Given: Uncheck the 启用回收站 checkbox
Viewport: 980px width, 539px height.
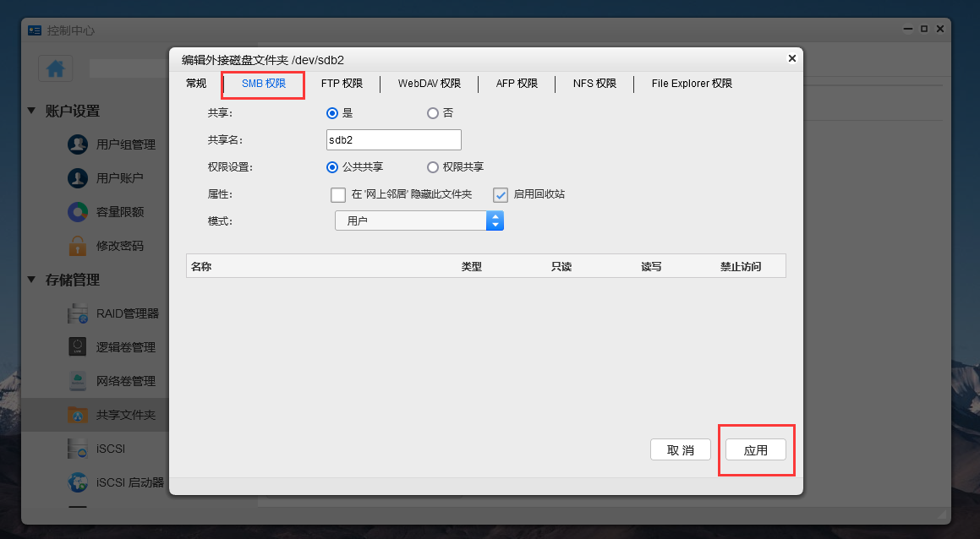Looking at the screenshot, I should pos(502,194).
